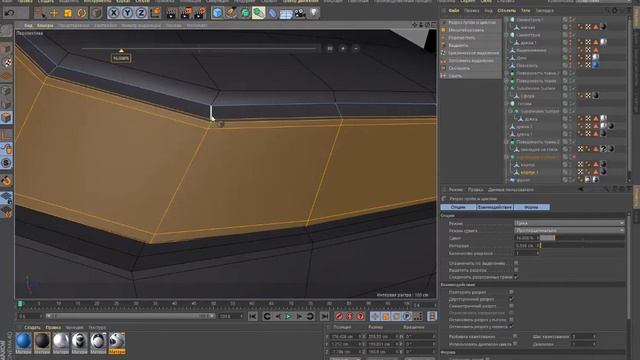Open the Объекты menu in object manager

click(506, 11)
